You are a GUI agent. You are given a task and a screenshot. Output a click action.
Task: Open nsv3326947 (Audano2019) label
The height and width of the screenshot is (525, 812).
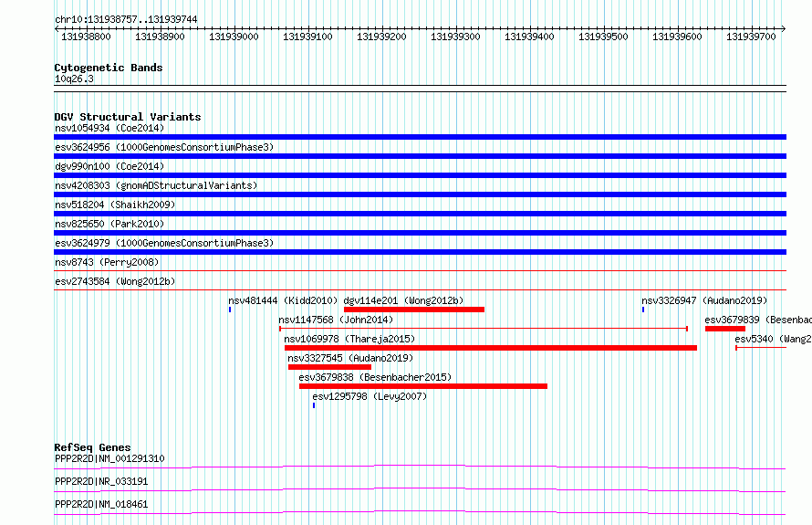click(704, 300)
